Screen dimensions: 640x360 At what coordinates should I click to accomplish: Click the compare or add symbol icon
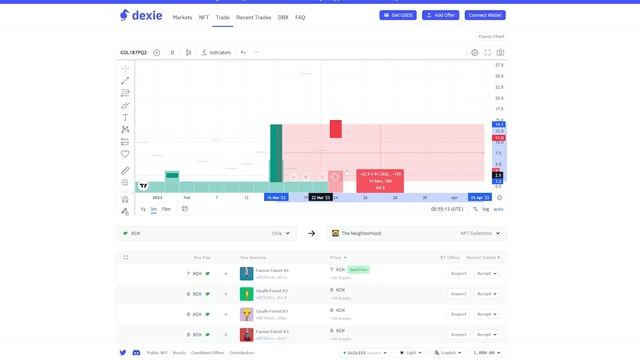click(x=156, y=53)
